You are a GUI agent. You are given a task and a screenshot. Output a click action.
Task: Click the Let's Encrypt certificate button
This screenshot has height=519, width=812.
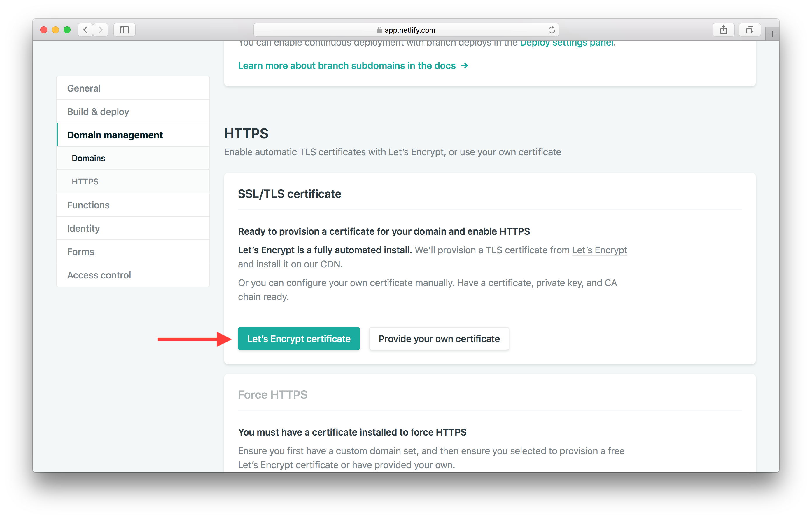coord(299,339)
